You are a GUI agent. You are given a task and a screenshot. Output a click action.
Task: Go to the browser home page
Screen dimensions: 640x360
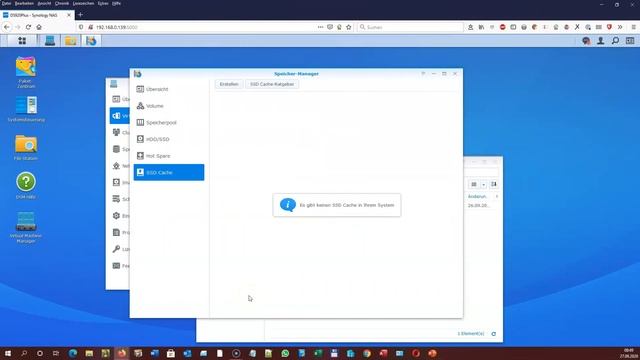[x=39, y=27]
